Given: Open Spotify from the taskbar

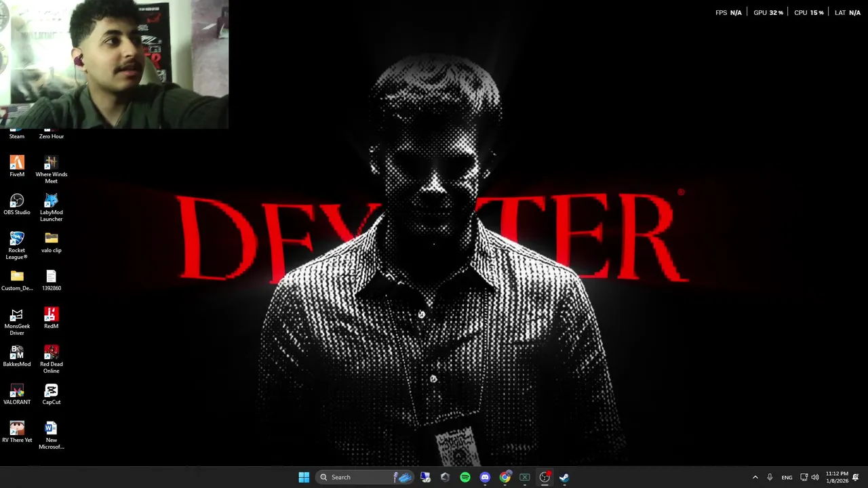Looking at the screenshot, I should coord(465,477).
